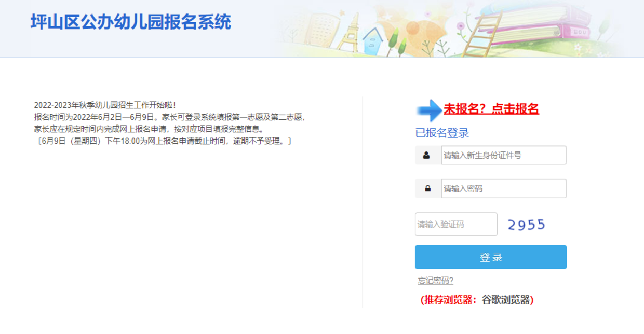The image size is (644, 334).
Task: Open the 忘记密码? forgot password link
Action: pos(435,281)
